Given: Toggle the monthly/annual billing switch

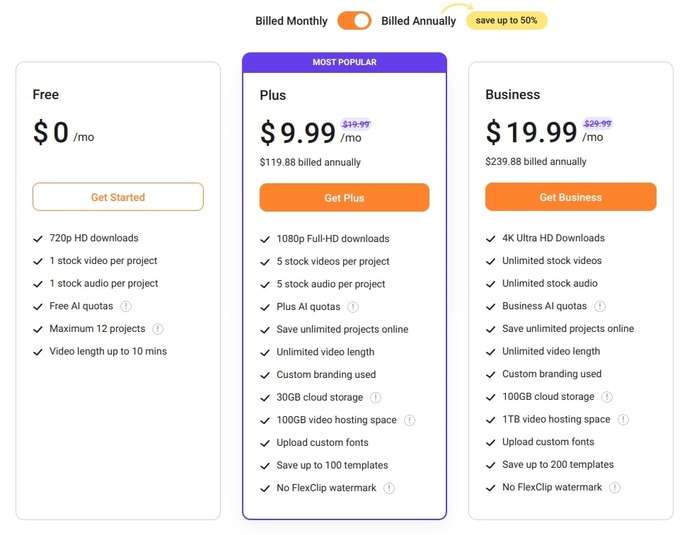Looking at the screenshot, I should (354, 21).
